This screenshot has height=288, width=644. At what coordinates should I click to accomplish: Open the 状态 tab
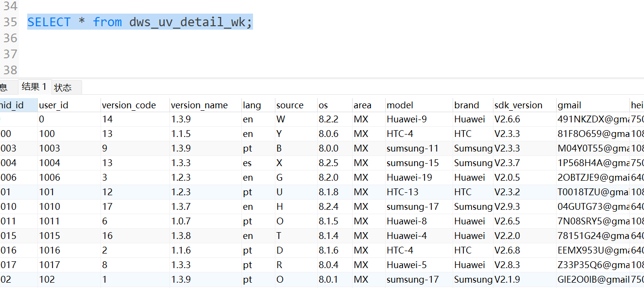tap(63, 87)
